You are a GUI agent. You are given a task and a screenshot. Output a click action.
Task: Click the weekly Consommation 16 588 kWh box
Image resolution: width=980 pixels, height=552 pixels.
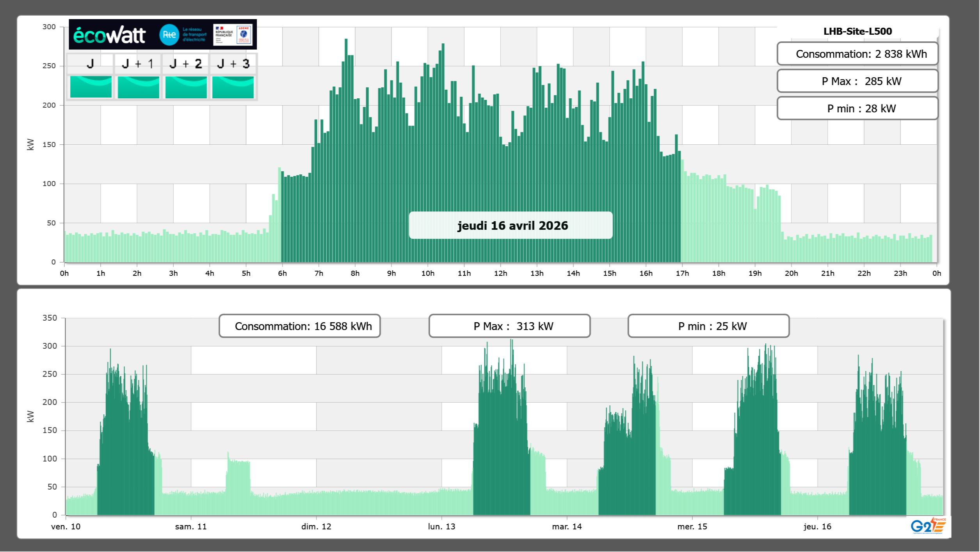point(300,326)
